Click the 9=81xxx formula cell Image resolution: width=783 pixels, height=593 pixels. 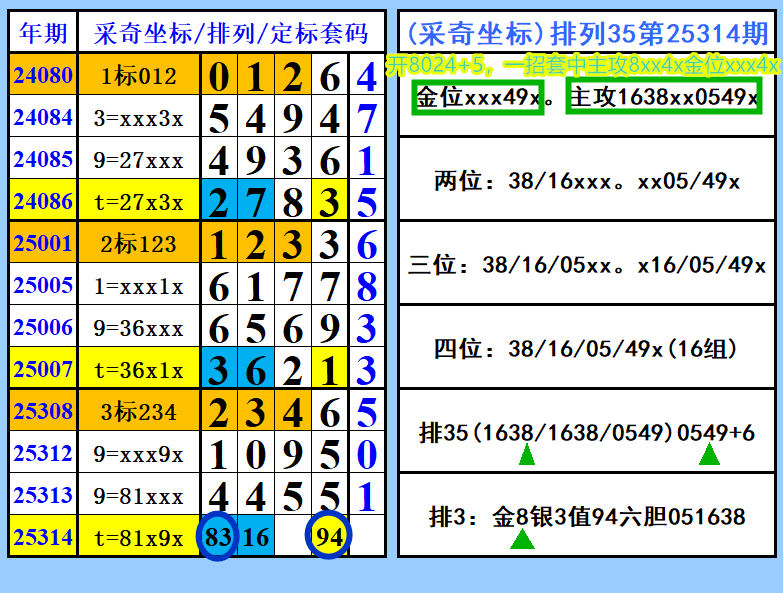pyautogui.click(x=139, y=495)
